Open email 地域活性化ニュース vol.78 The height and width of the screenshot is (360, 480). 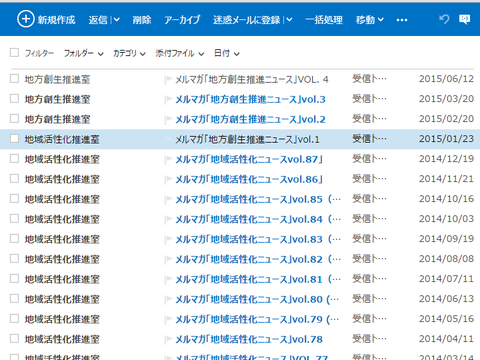coord(249,339)
